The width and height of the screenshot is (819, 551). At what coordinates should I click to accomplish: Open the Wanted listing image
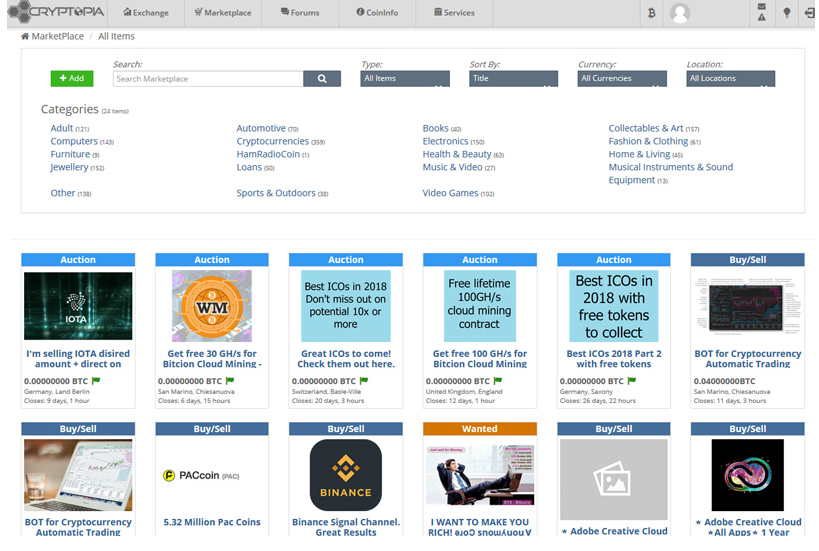click(x=479, y=475)
